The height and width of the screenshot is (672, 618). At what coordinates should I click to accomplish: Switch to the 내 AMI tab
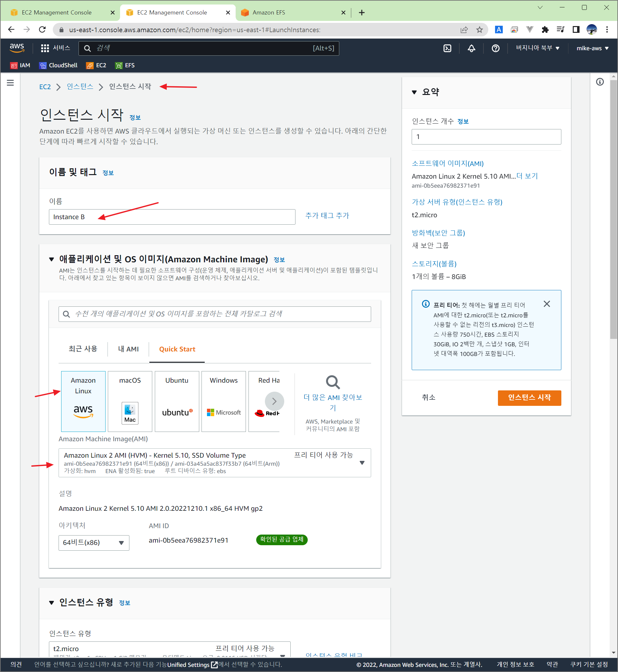[128, 349]
